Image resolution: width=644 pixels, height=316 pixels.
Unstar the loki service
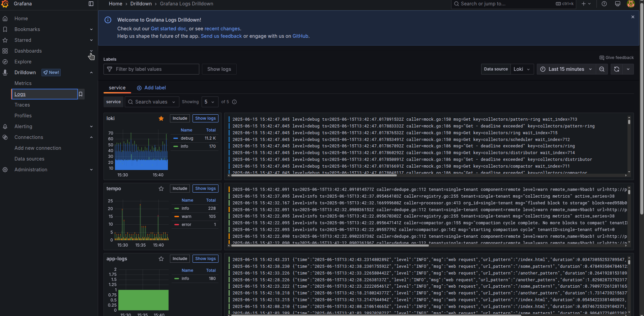tap(161, 118)
